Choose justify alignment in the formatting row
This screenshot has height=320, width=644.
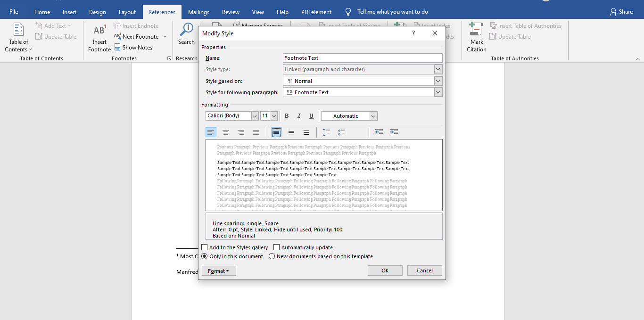click(x=256, y=132)
